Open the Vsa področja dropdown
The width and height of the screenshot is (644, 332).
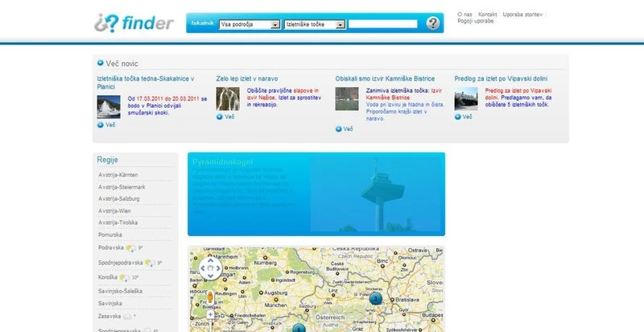250,25
